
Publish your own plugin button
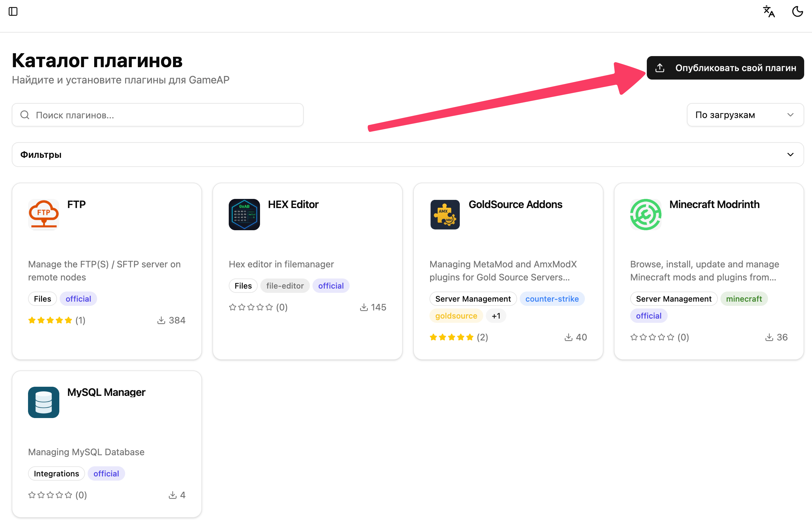(725, 68)
